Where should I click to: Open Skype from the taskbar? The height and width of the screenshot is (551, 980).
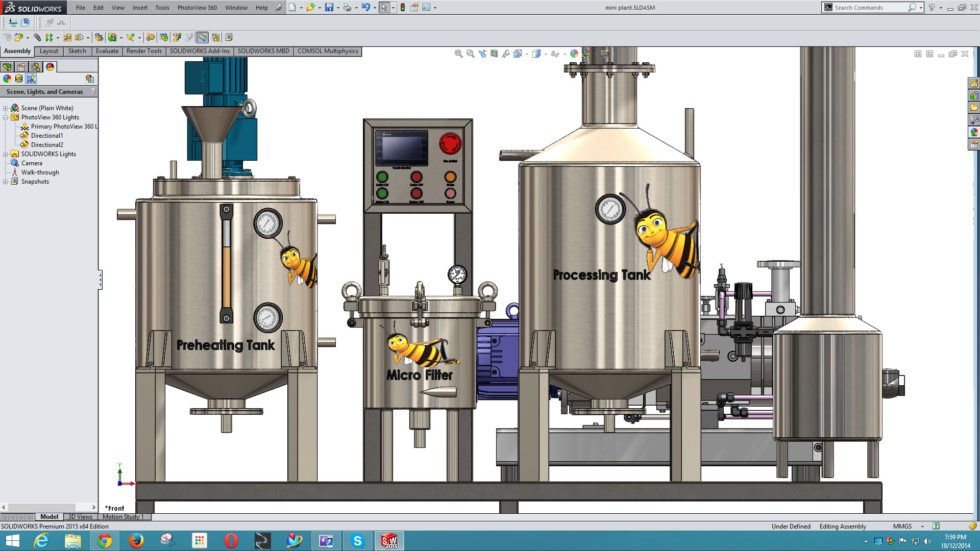[357, 541]
